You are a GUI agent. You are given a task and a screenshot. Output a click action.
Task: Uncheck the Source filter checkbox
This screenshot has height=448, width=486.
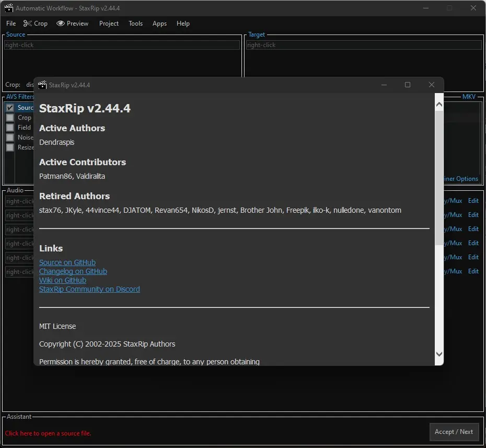10,108
